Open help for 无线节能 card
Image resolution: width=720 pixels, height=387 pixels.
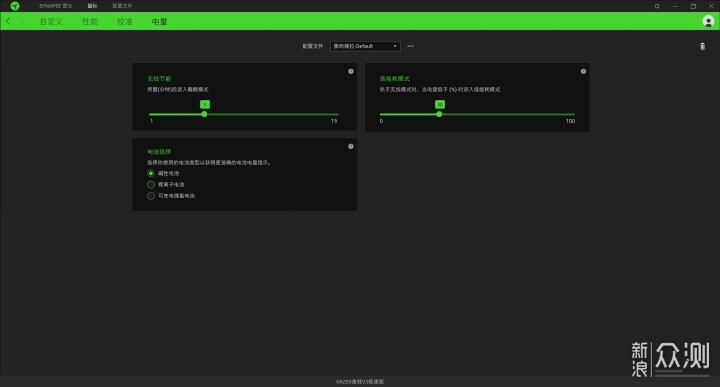pyautogui.click(x=351, y=71)
